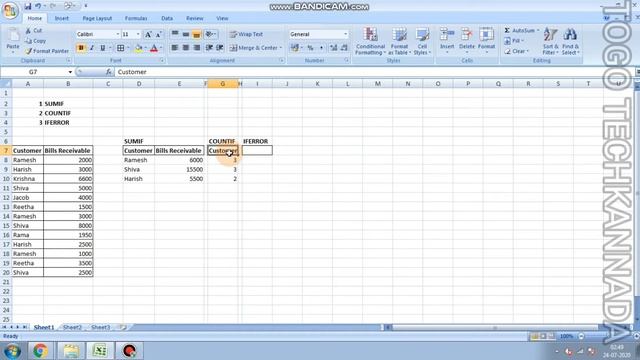
Task: Toggle Underline formatting
Action: 102,48
